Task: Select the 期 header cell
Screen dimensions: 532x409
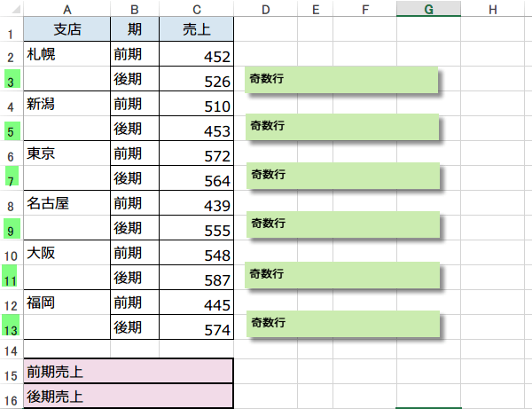Action: pyautogui.click(x=134, y=29)
